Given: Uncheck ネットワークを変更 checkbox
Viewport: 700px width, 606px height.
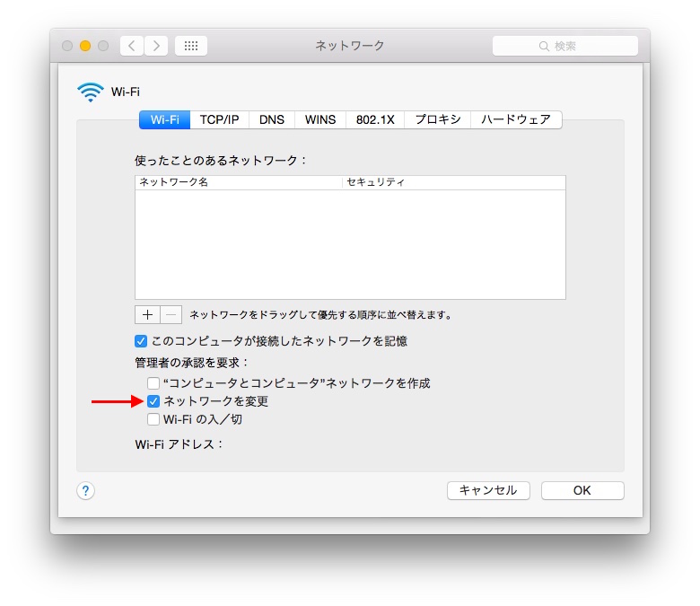Looking at the screenshot, I should click(153, 401).
